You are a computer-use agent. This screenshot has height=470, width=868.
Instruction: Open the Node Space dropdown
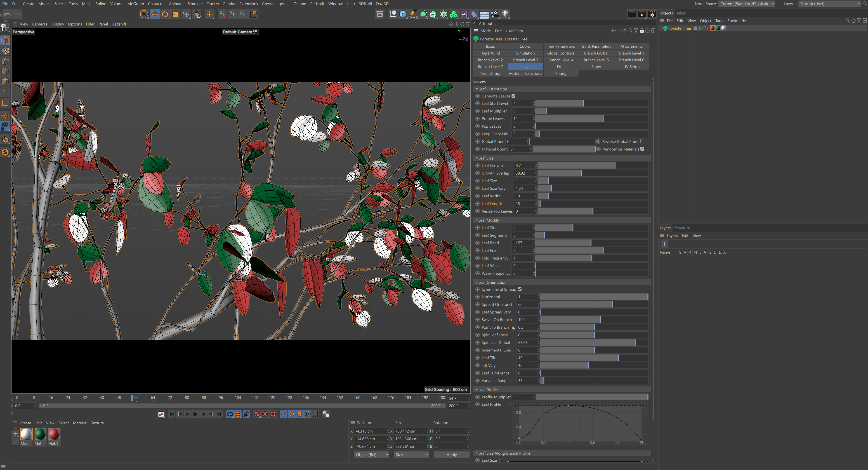click(x=747, y=4)
